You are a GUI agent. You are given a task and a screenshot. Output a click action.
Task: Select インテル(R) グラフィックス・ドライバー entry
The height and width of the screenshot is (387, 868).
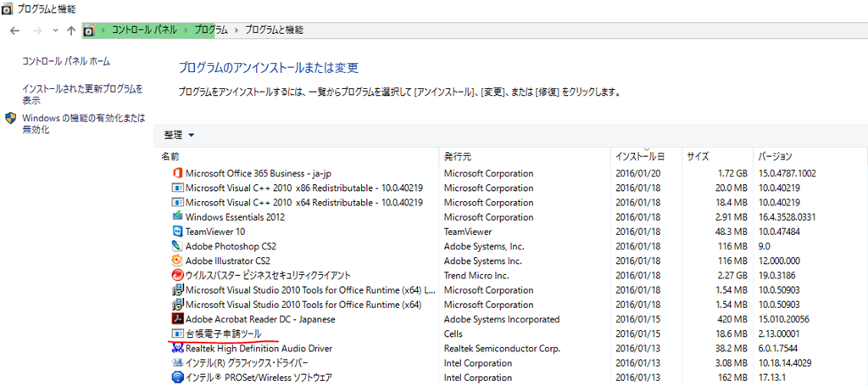tap(247, 362)
